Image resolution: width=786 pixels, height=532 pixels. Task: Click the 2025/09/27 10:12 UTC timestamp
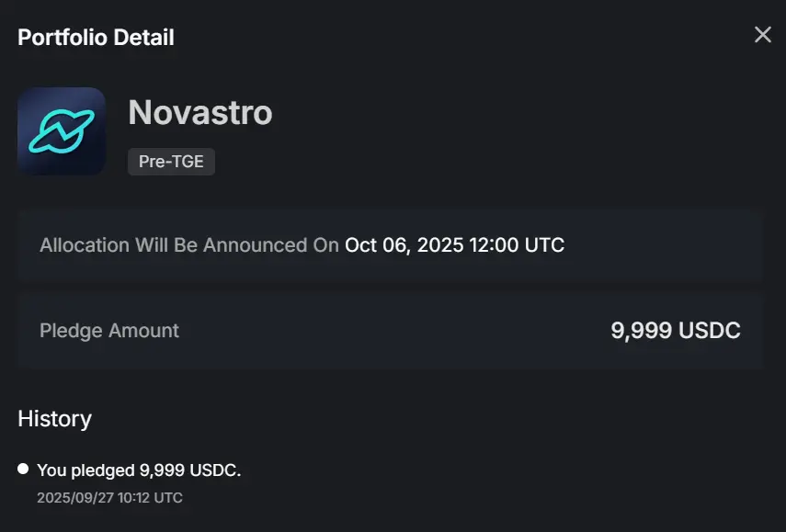(x=109, y=497)
